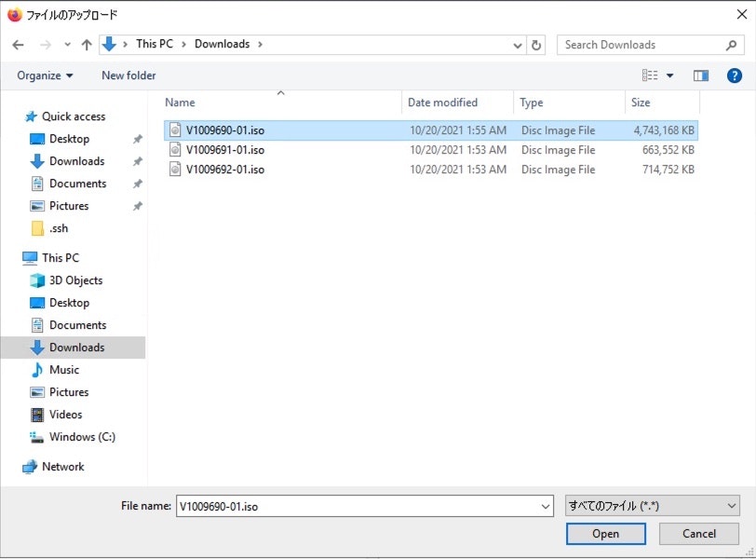Click the 714,752 KB size cell

(668, 170)
